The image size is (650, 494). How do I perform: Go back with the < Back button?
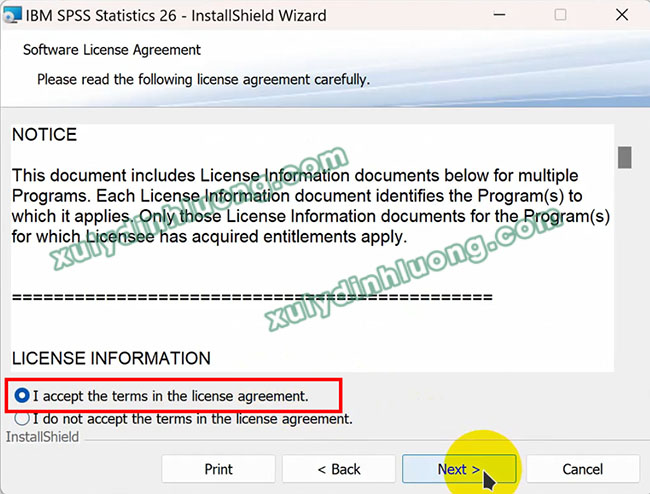(339, 469)
